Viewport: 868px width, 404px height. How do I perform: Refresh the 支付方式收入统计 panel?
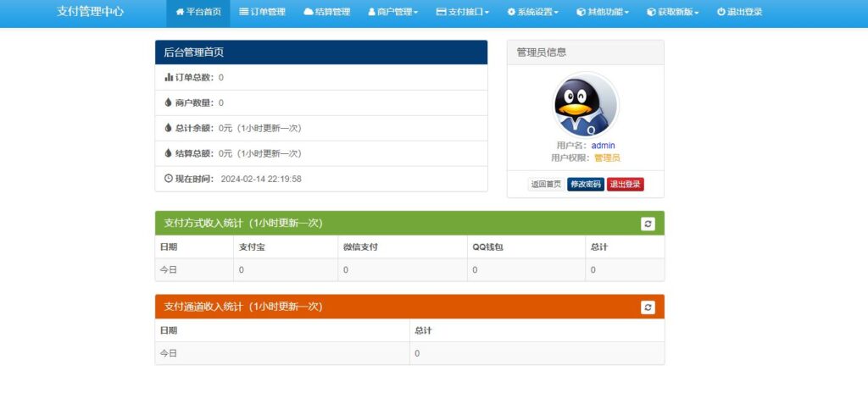pyautogui.click(x=648, y=224)
